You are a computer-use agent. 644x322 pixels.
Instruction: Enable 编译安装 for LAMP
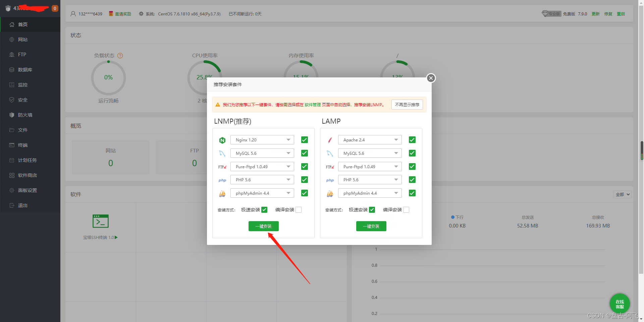pyautogui.click(x=406, y=210)
